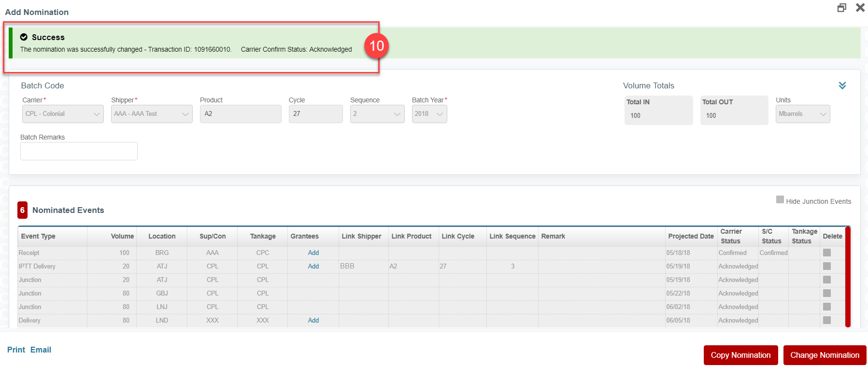Enable Hide Junction Events checkbox
The height and width of the screenshot is (381, 868).
pos(780,200)
